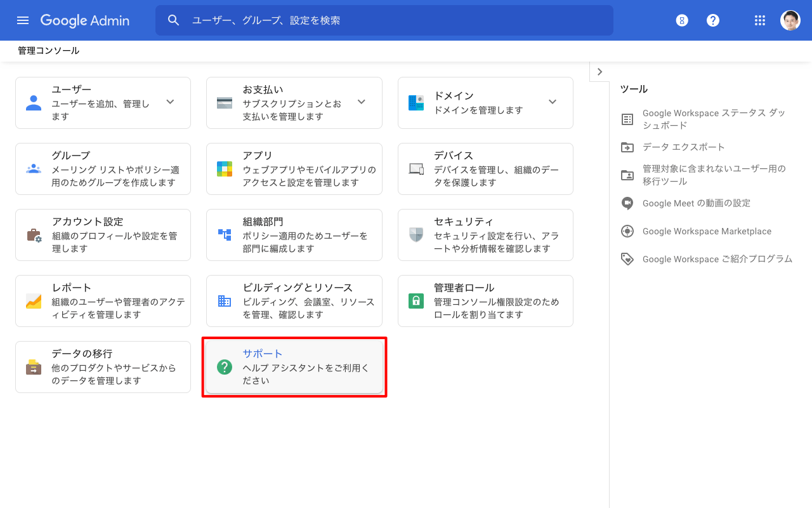Open Google Workspace ご紹介プログラム link
812x508 pixels.
(717, 259)
